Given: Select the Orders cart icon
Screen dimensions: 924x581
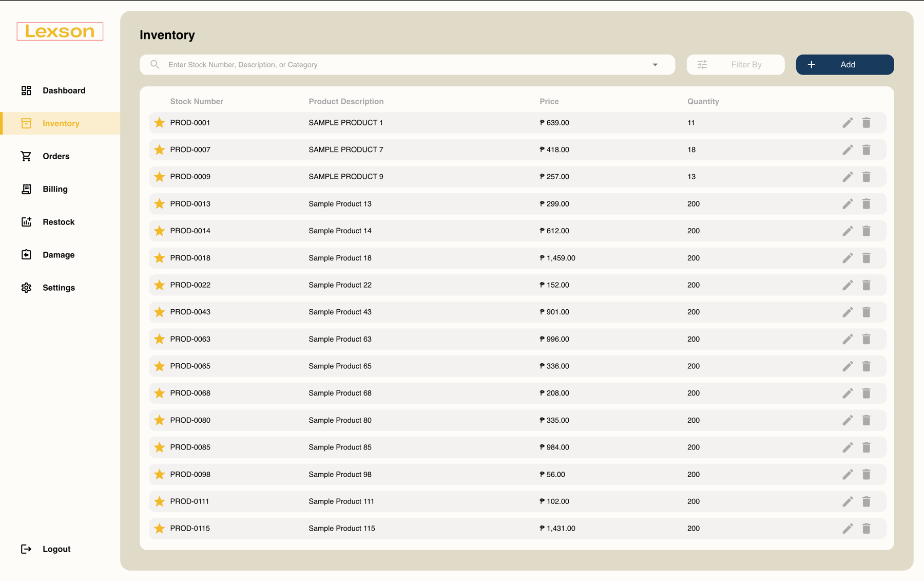Looking at the screenshot, I should [x=26, y=156].
